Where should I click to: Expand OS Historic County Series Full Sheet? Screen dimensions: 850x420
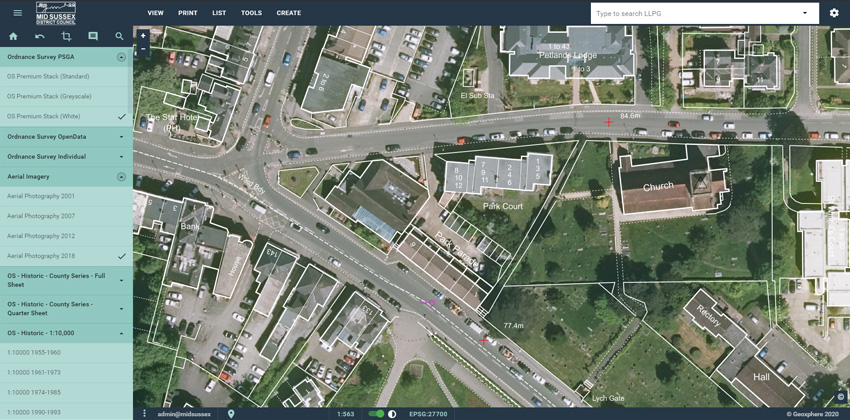pos(121,280)
